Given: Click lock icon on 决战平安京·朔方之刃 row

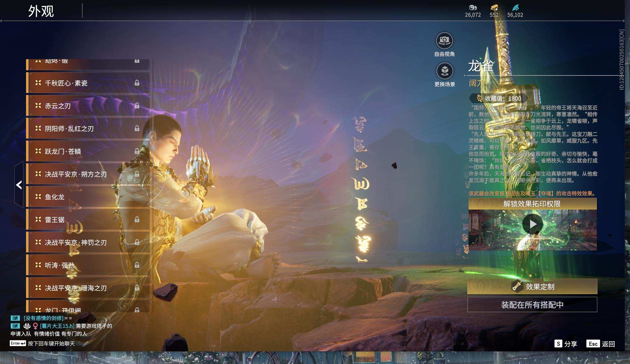Looking at the screenshot, I should 137,174.
